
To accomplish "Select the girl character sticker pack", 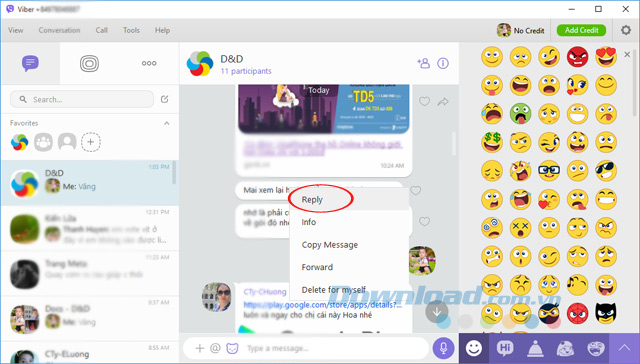I will (x=565, y=348).
